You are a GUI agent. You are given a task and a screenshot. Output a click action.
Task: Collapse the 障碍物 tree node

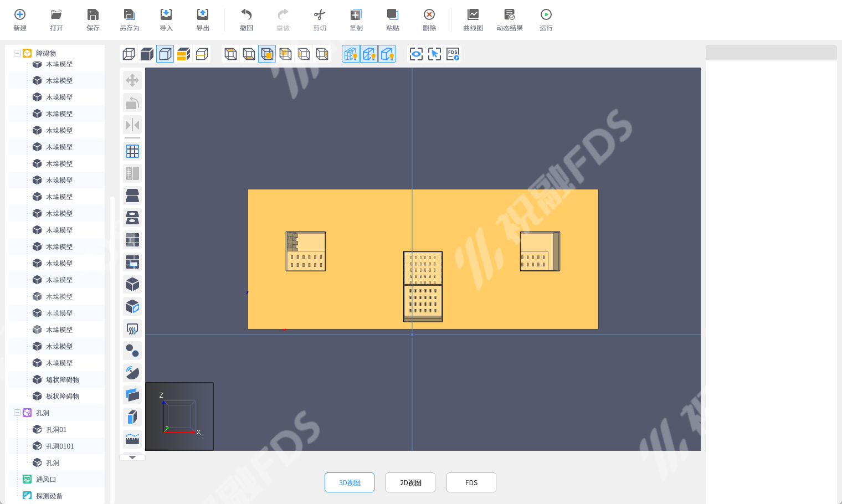click(x=17, y=53)
